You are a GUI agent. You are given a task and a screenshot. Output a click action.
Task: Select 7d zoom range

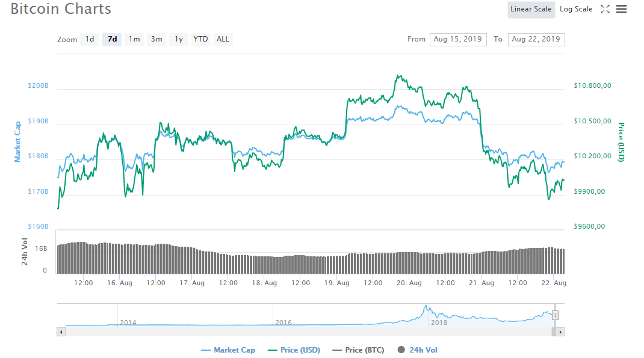112,40
